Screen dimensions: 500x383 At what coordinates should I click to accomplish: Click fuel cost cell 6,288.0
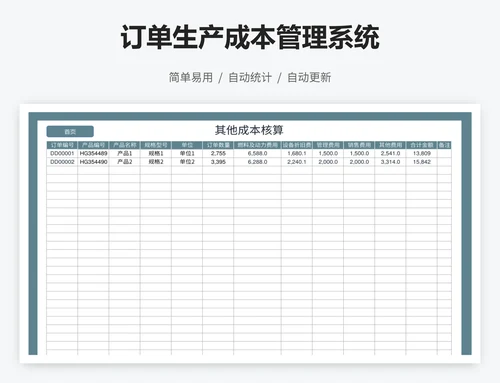click(257, 162)
